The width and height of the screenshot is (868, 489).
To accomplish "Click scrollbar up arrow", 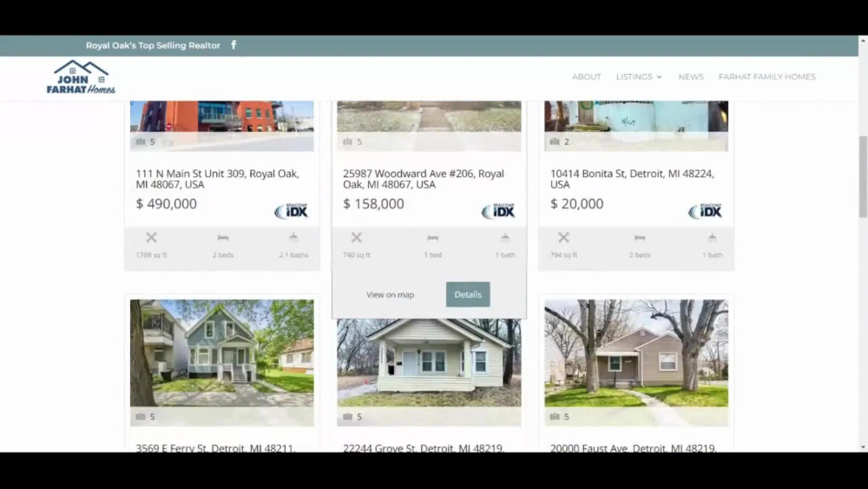I will [x=863, y=40].
